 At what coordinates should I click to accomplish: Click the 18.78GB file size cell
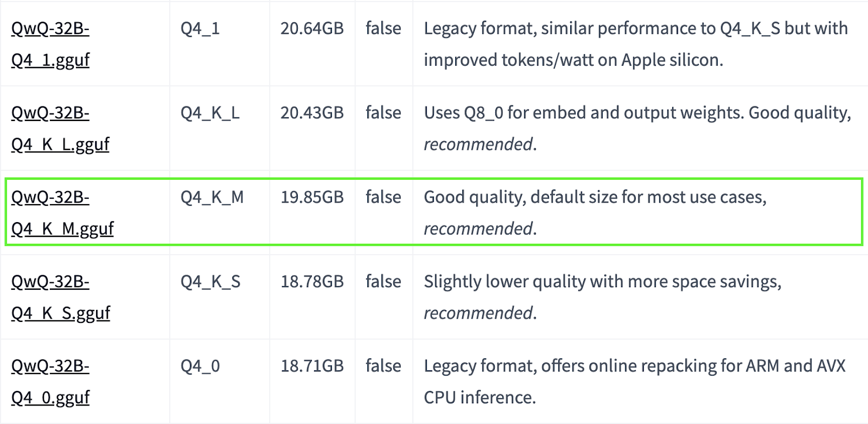pyautogui.click(x=312, y=282)
